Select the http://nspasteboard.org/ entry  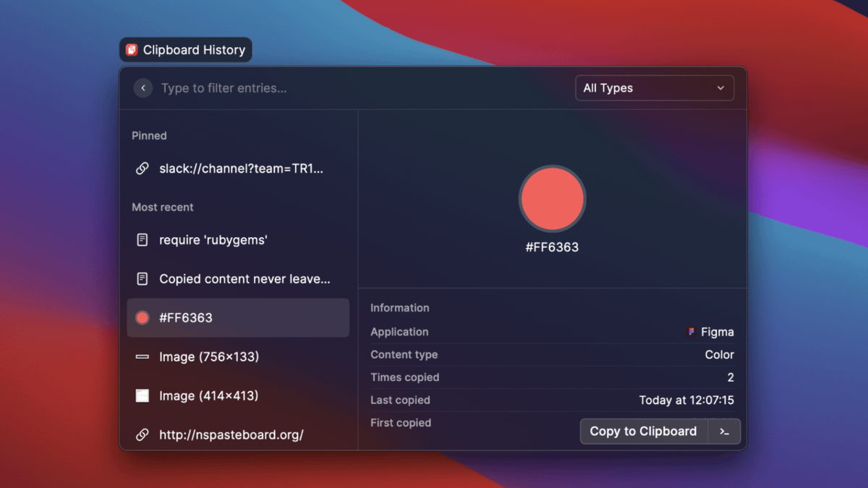(231, 435)
